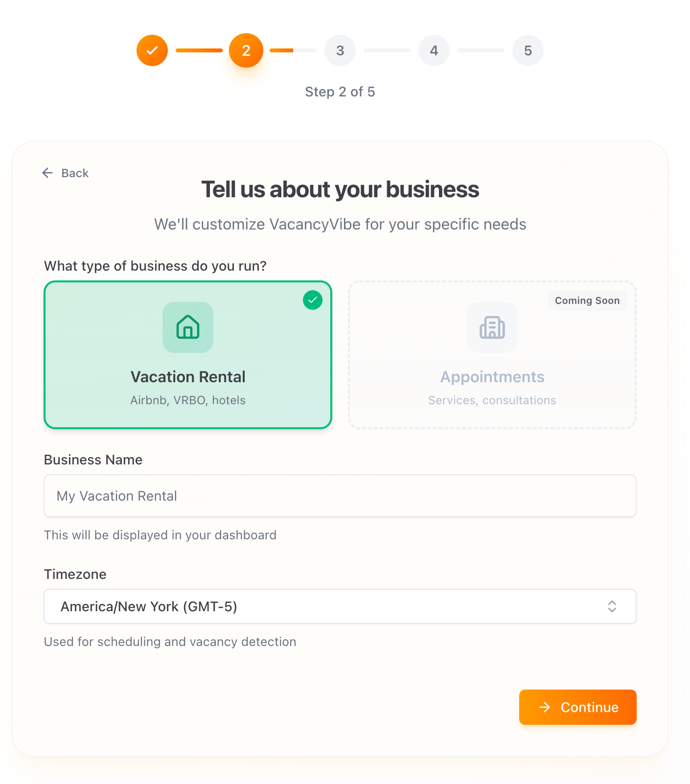Click the Business Name input field
Image resolution: width=690 pixels, height=784 pixels.
[340, 496]
